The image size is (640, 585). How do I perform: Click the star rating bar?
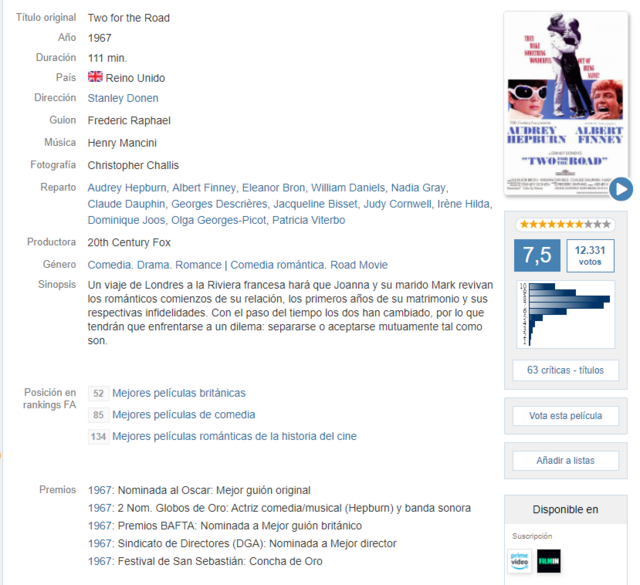click(565, 224)
